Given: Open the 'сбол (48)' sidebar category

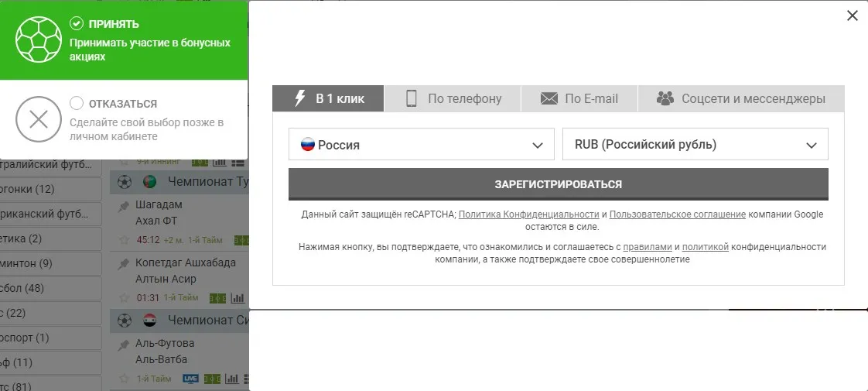Looking at the screenshot, I should tap(50, 289).
